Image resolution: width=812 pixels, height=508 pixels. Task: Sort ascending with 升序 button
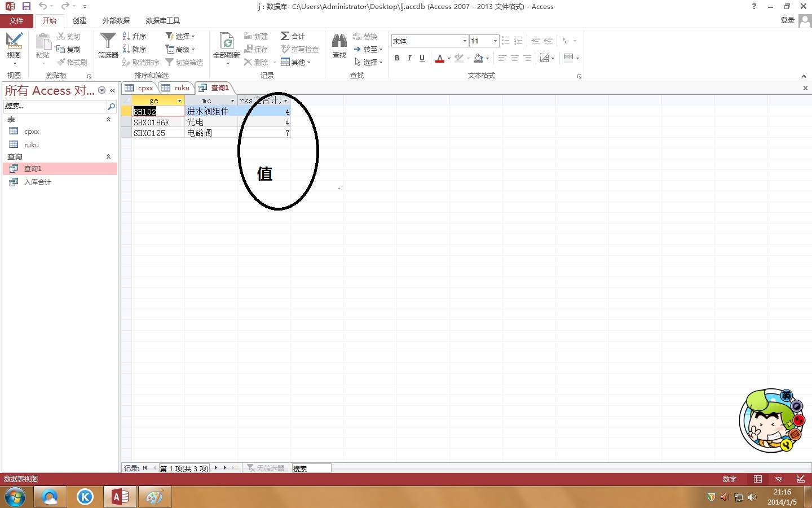tap(134, 36)
